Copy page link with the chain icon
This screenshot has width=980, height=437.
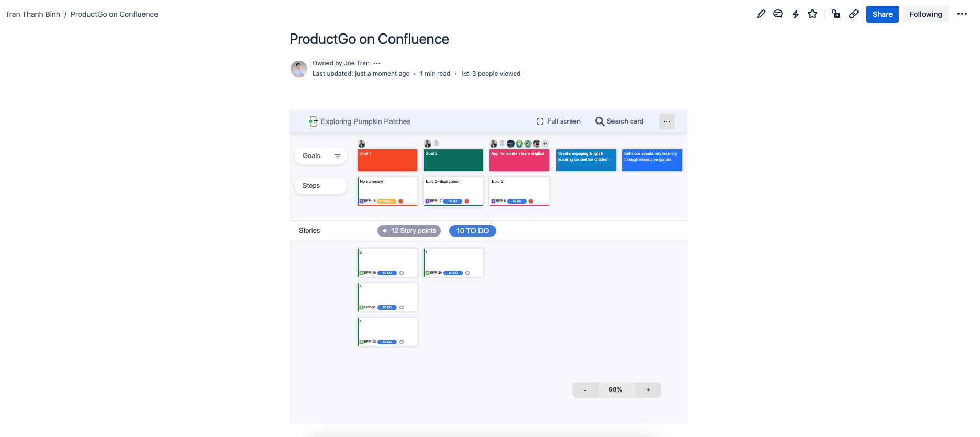coord(853,14)
